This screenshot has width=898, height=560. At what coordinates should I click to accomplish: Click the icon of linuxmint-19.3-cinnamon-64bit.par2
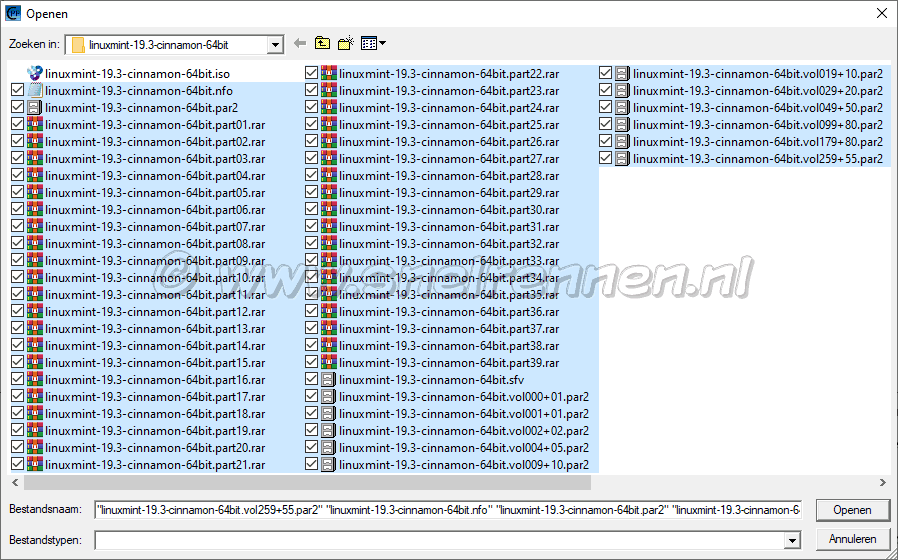click(35, 108)
